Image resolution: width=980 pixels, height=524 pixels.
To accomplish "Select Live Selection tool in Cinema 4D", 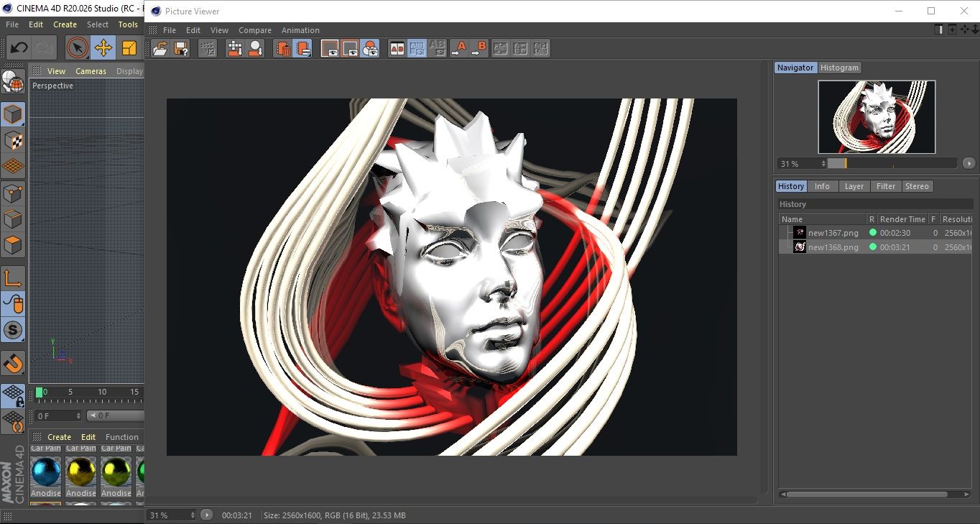I will point(77,48).
